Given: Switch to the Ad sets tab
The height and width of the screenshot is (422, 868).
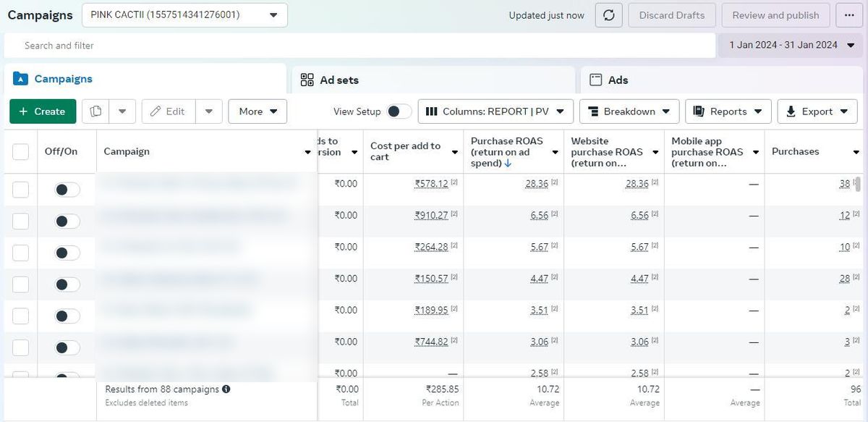Looking at the screenshot, I should coord(433,80).
